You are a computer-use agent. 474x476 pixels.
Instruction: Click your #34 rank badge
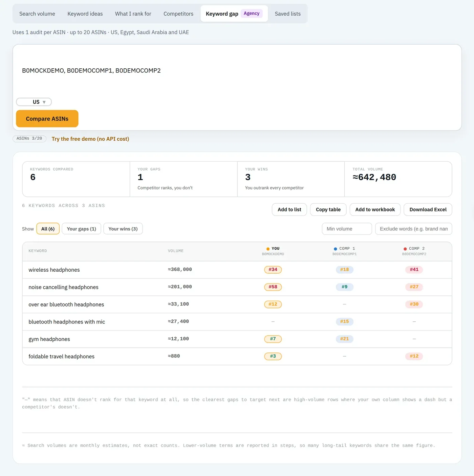[273, 270]
